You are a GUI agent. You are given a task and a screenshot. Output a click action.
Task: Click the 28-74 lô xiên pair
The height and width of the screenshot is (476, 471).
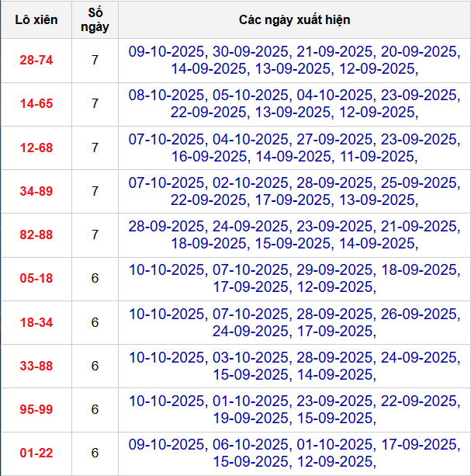36,60
